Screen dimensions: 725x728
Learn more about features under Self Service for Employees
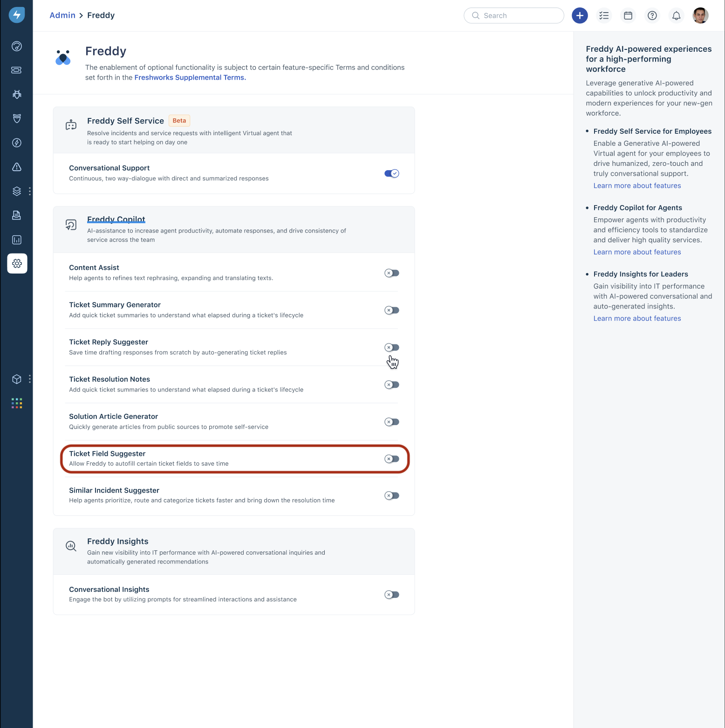[x=637, y=185]
